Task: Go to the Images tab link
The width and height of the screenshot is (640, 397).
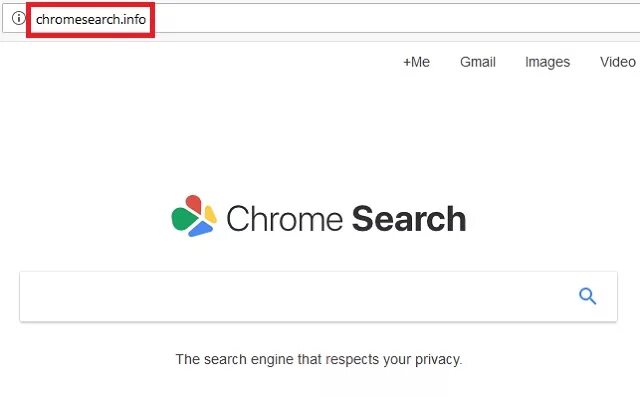Action: pos(547,62)
